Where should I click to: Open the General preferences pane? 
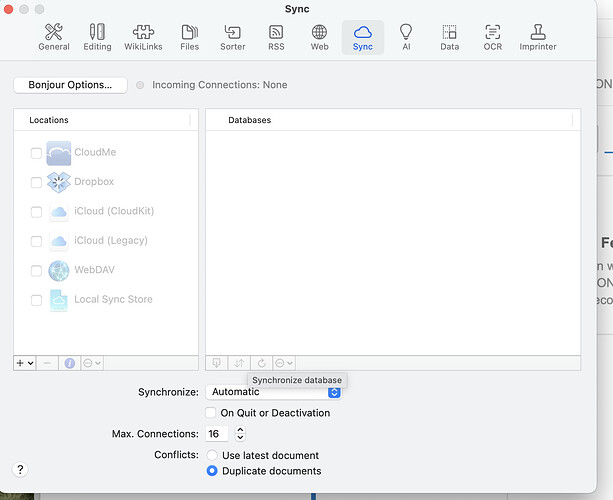point(53,37)
